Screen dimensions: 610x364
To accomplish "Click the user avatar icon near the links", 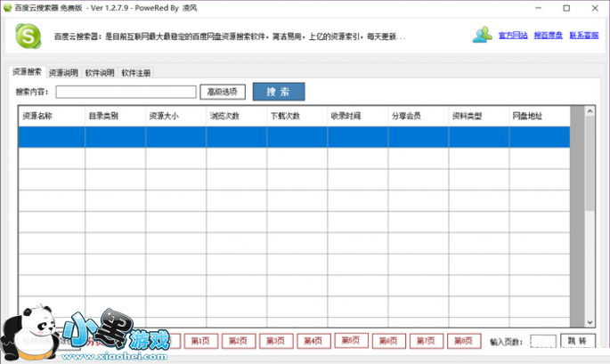I will 483,36.
